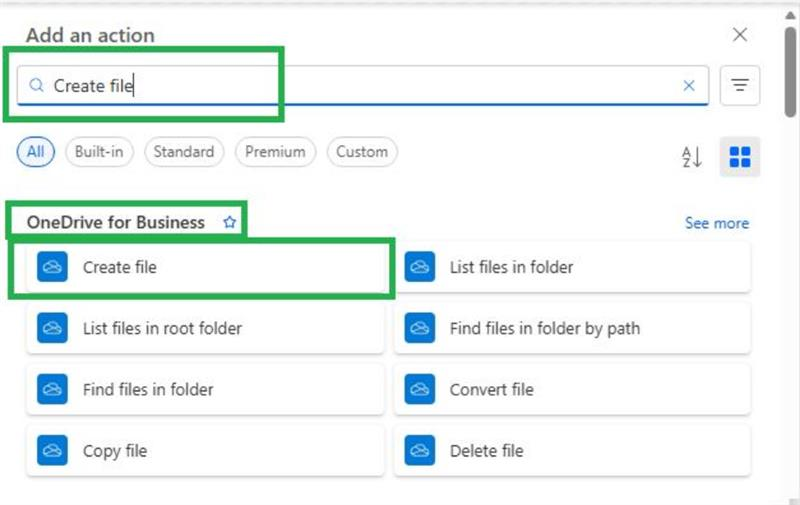Select the Premium filter pill

[x=275, y=152]
